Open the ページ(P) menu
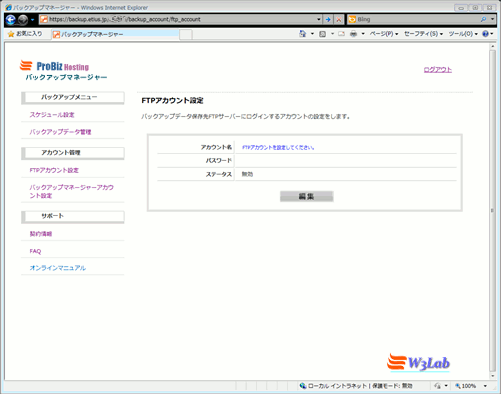 (384, 34)
